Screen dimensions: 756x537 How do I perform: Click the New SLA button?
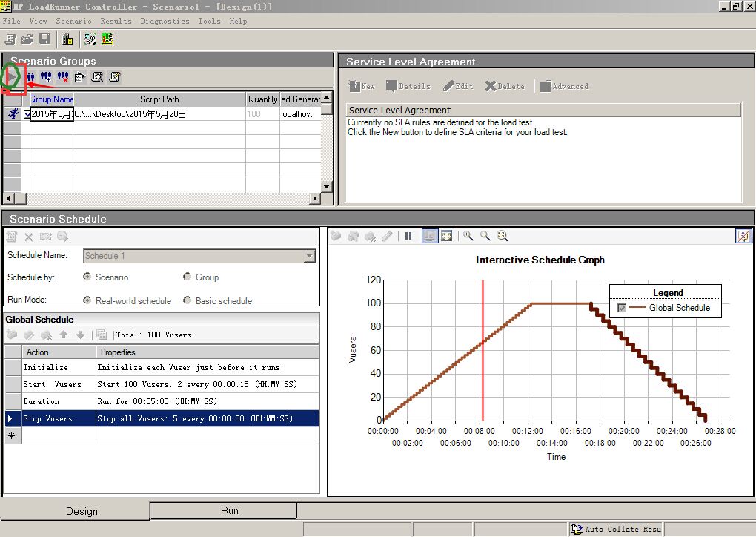362,86
